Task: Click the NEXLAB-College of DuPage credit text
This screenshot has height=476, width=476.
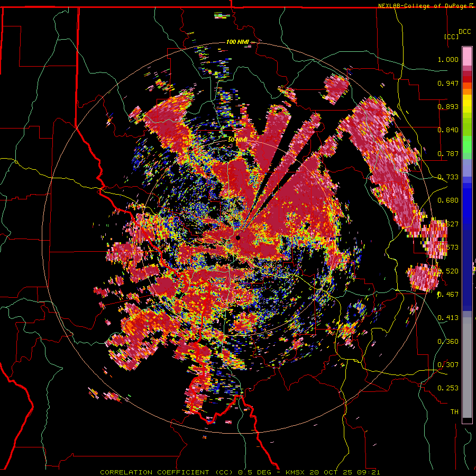Action: (x=423, y=6)
